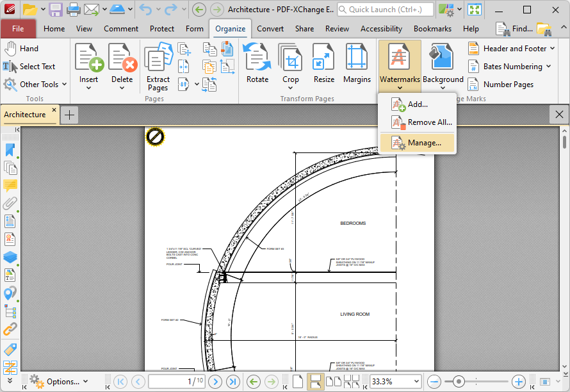Open the Bookmarks pane in sidebar
The height and width of the screenshot is (392, 570).
coord(10,150)
